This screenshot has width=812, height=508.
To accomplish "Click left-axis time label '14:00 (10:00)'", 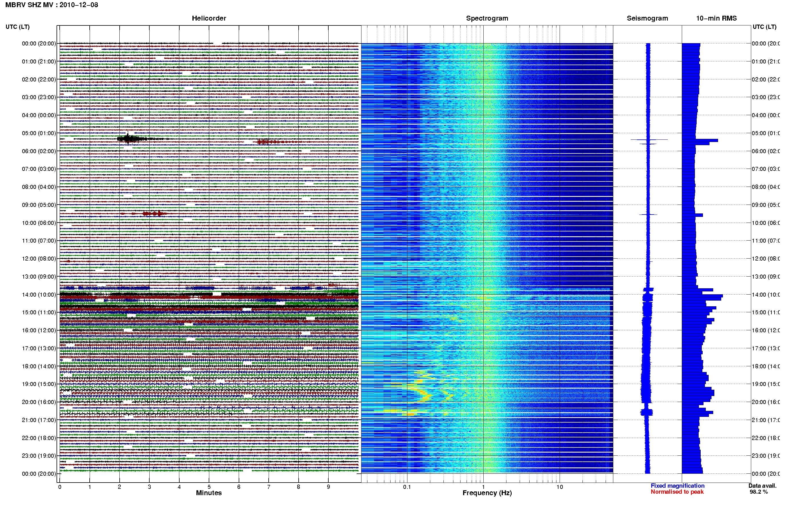I will point(39,295).
